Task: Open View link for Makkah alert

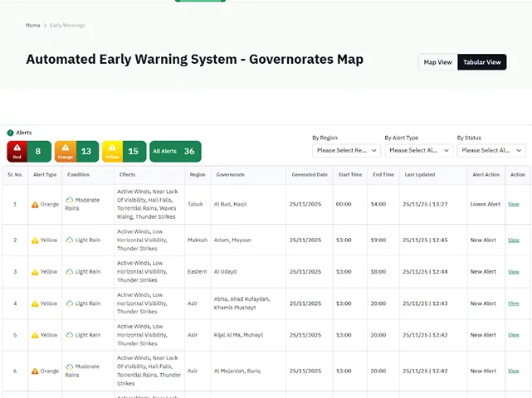Action: [x=514, y=240]
